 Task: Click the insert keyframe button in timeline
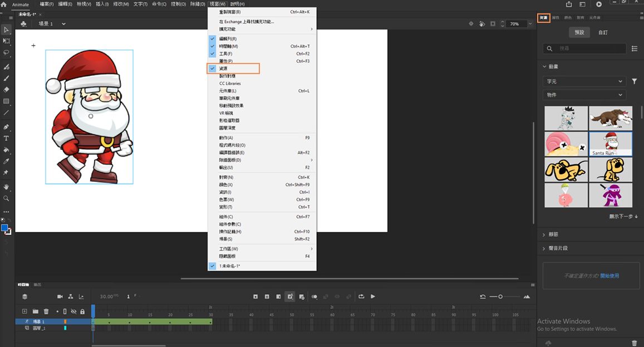255,296
